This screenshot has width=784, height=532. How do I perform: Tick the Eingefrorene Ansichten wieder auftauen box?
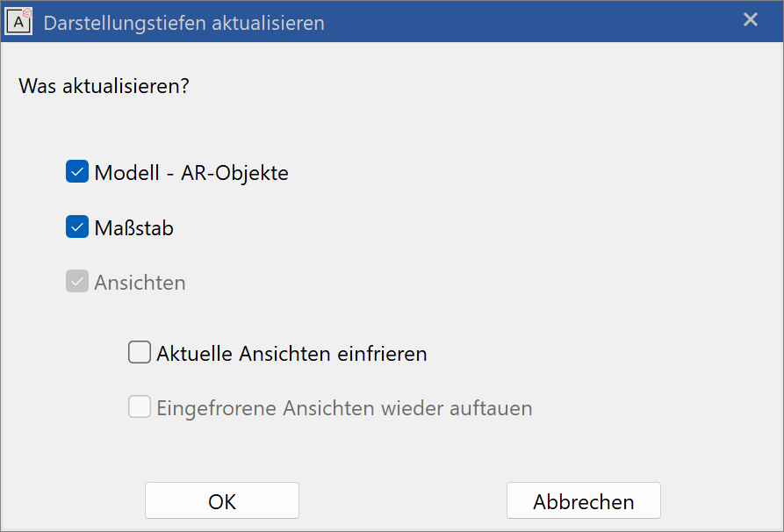point(140,406)
